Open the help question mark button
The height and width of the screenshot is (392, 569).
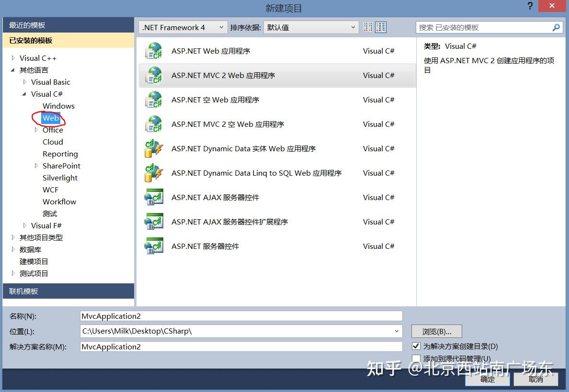tap(530, 6)
